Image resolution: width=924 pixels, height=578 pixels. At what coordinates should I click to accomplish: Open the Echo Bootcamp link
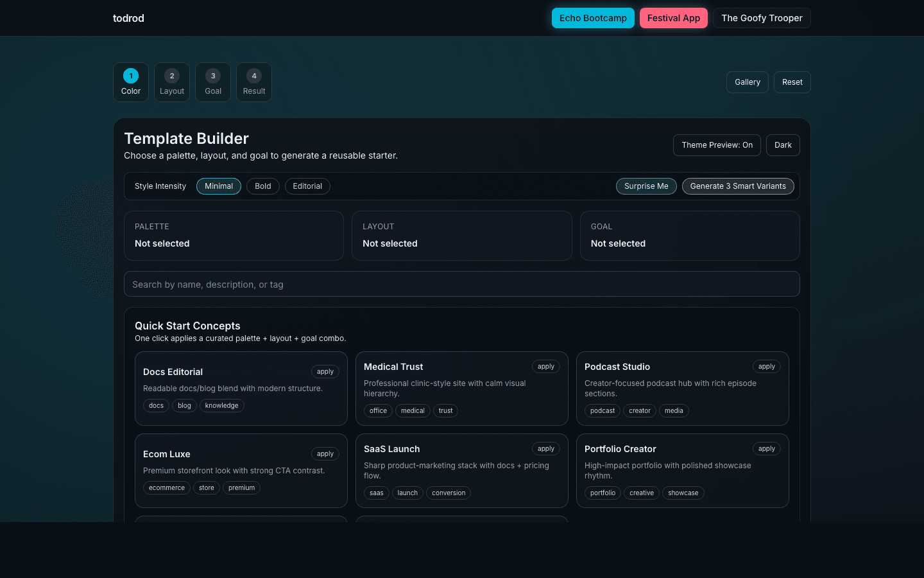[593, 18]
